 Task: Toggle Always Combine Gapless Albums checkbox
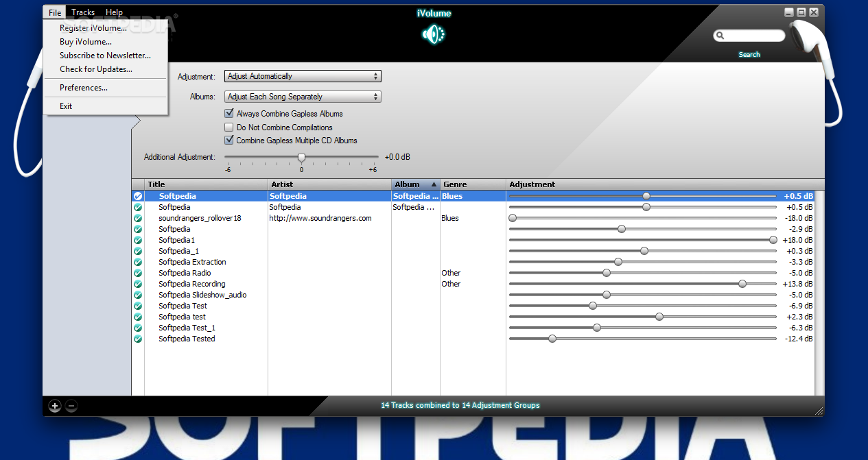click(229, 114)
